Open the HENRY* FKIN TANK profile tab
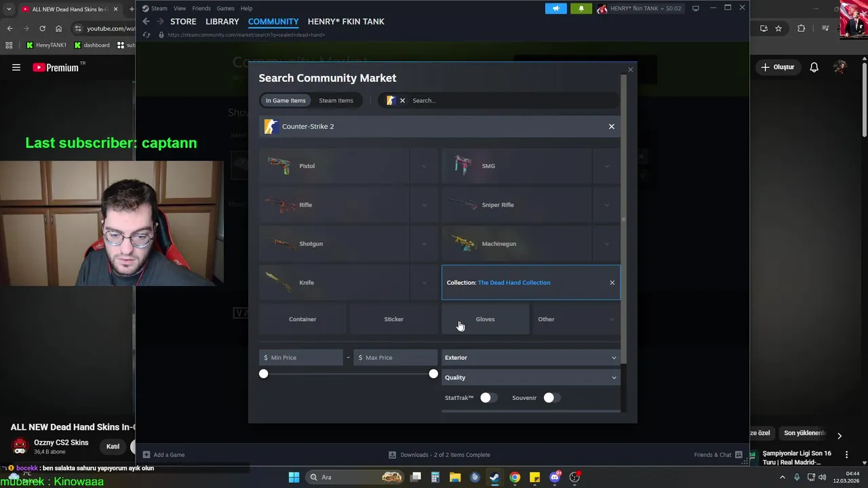The width and height of the screenshot is (868, 488). click(x=346, y=22)
